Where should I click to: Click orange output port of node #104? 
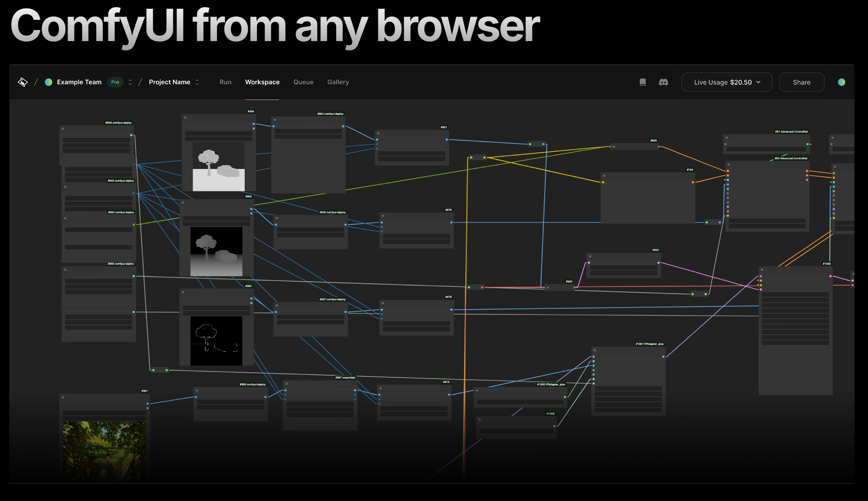tap(693, 183)
